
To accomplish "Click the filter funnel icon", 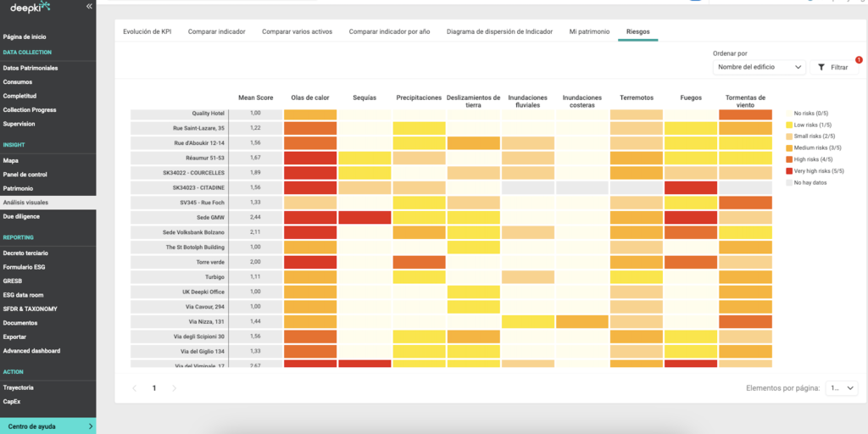I will (x=821, y=67).
